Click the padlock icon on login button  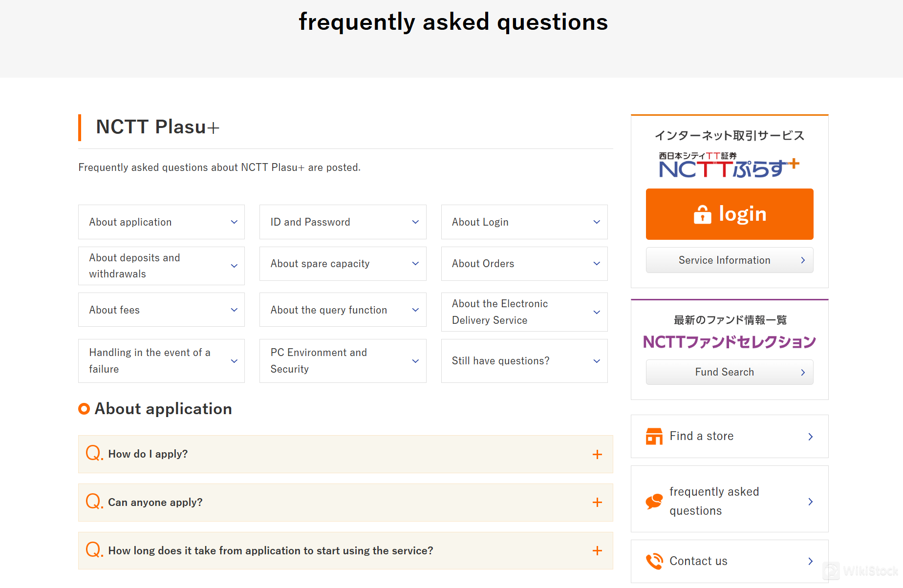point(702,214)
